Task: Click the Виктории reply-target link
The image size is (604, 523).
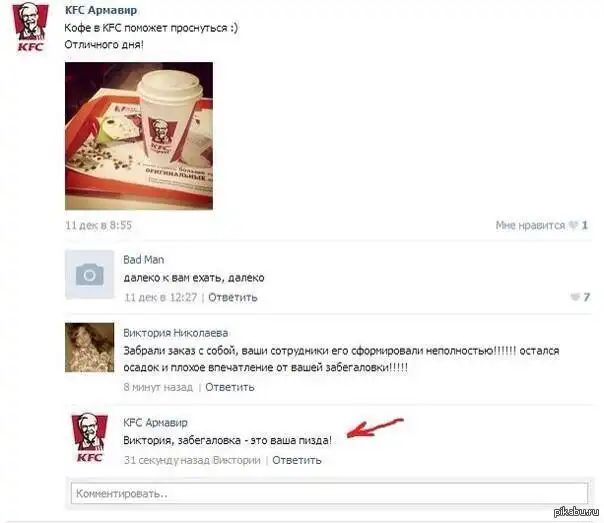Action: coord(237,460)
